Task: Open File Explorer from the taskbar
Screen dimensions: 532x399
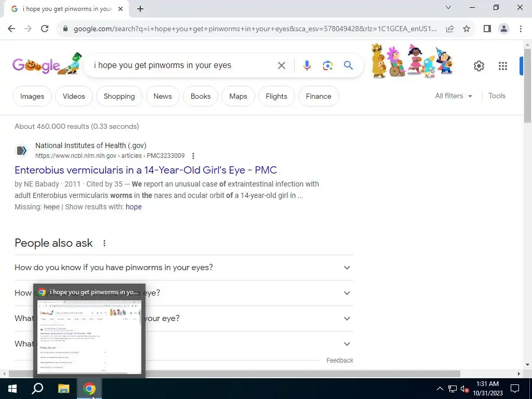Action: pos(63,389)
